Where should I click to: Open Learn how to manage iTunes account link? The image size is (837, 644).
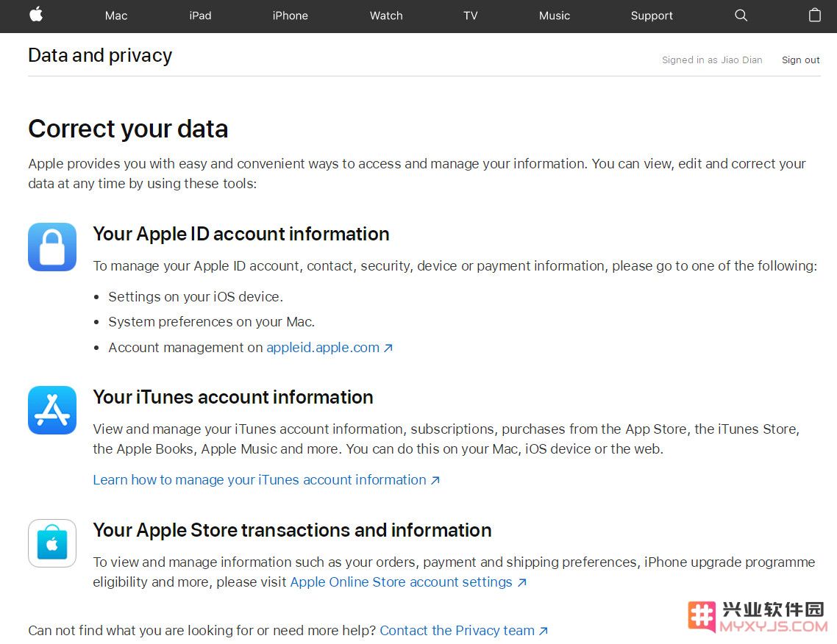[x=266, y=479]
